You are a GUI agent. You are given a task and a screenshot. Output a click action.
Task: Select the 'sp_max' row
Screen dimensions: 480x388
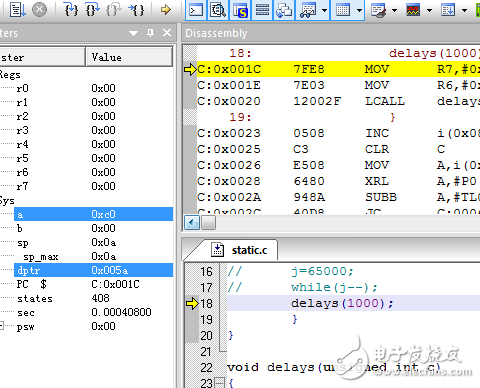[x=87, y=256]
